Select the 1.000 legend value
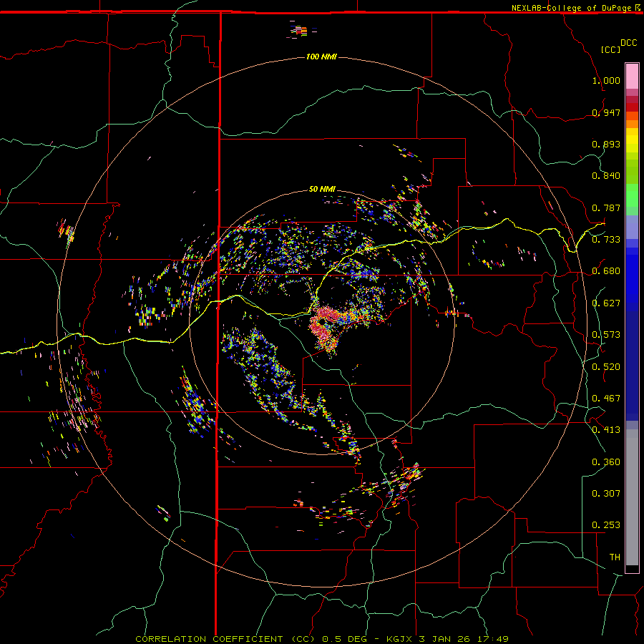 coord(606,80)
